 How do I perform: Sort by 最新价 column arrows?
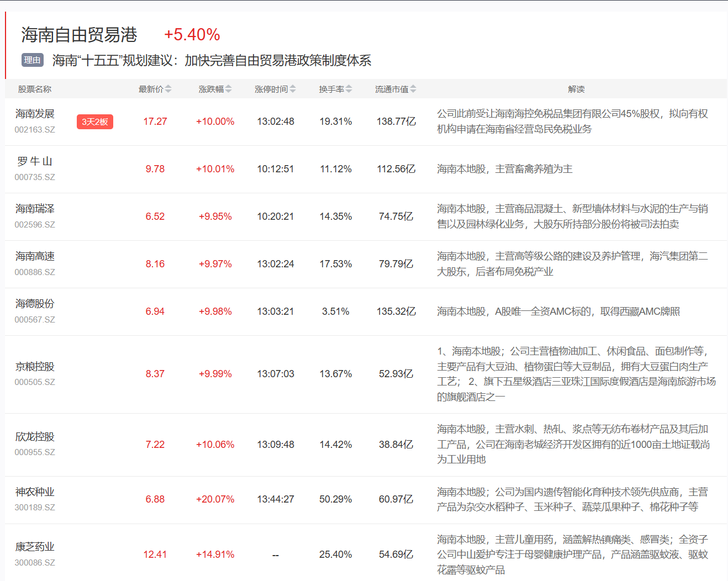168,89
